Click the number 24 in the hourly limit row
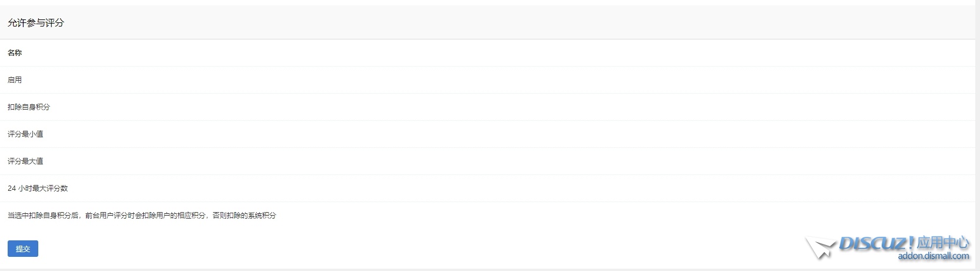The image size is (980, 271). 12,189
